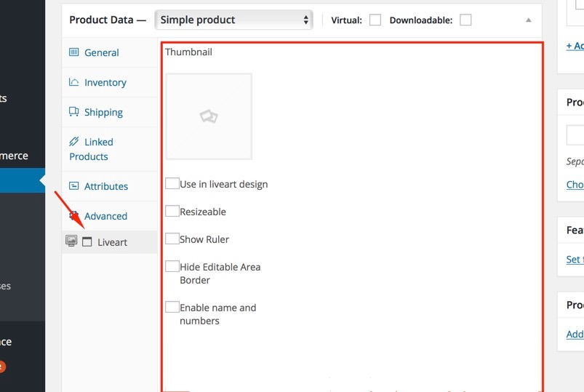The width and height of the screenshot is (584, 392).
Task: Enable Use in liveart design checkbox
Action: click(172, 183)
